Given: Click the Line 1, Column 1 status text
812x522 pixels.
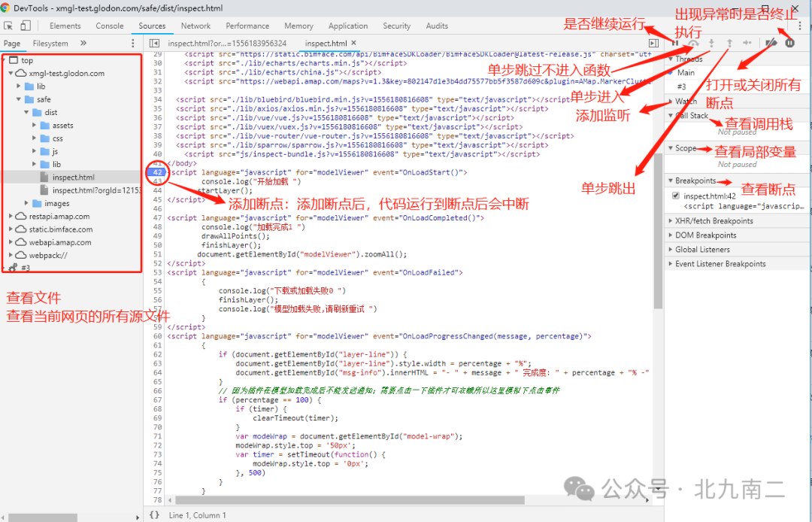Looking at the screenshot, I should [197, 515].
